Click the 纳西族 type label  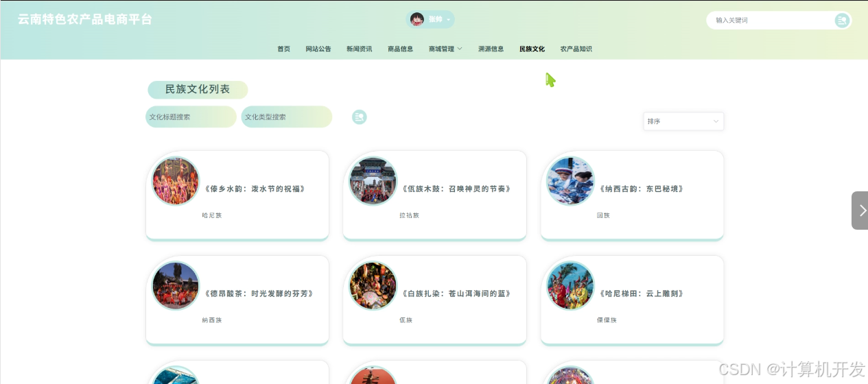(212, 320)
